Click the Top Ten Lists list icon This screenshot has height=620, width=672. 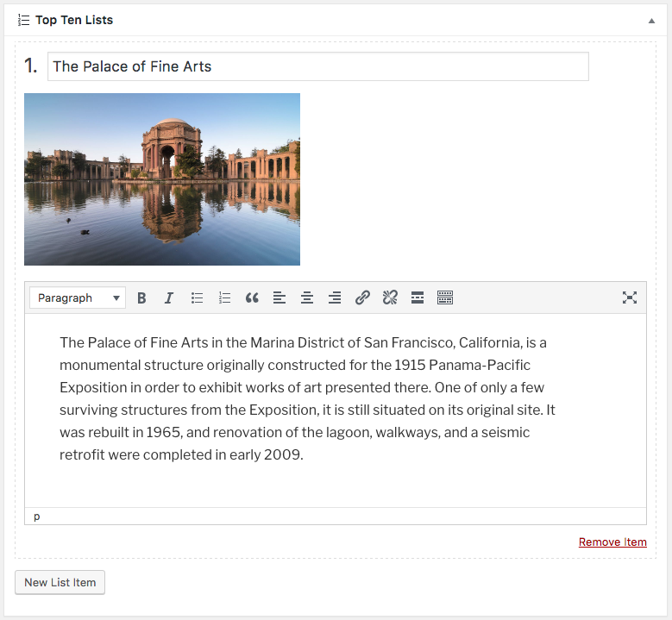tap(23, 20)
